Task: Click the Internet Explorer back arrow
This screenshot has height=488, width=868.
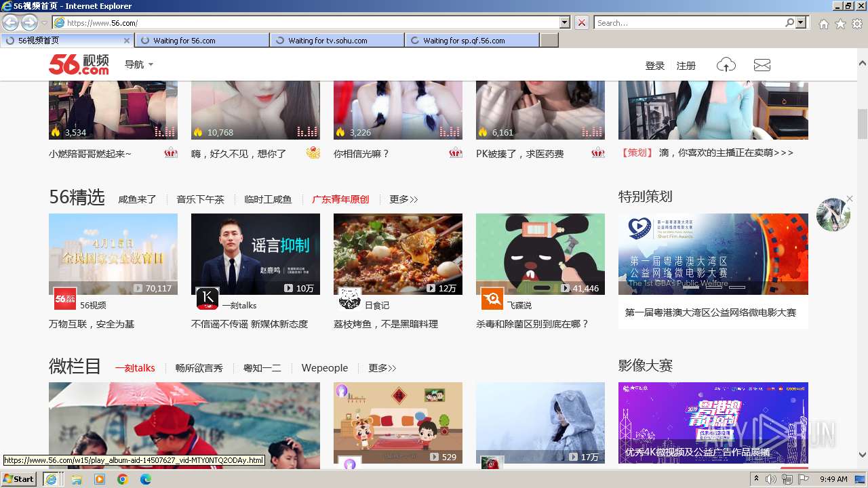Action: click(x=10, y=22)
